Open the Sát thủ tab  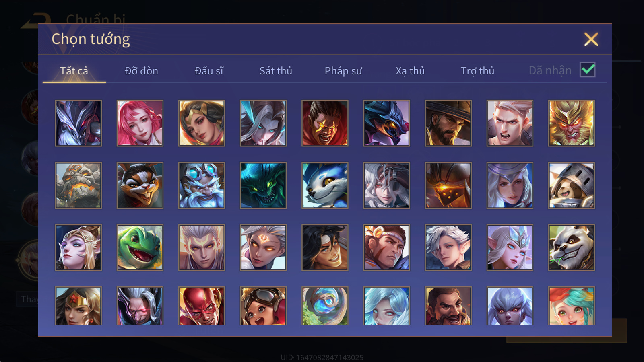coord(276,71)
